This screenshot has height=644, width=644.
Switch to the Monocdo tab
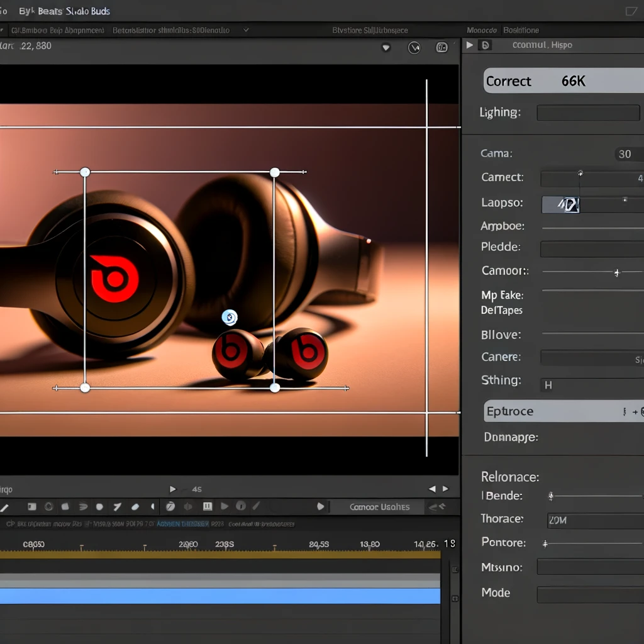pos(481,30)
